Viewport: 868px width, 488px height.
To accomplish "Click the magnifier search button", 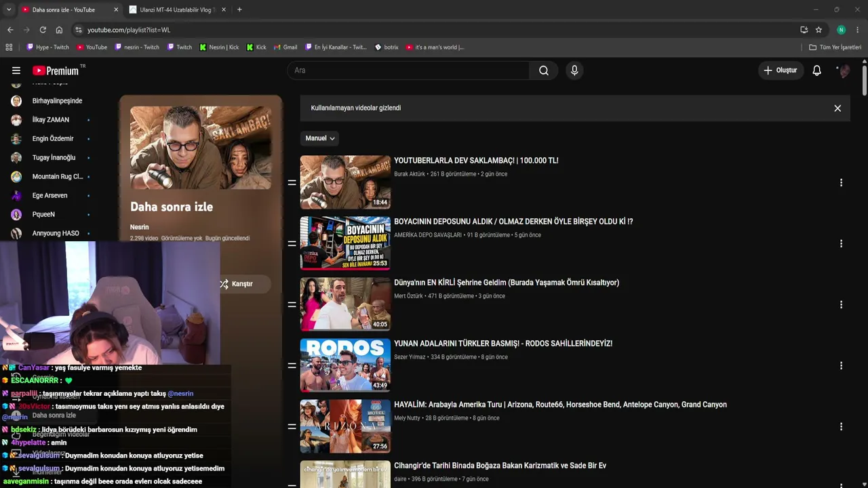I will (x=544, y=70).
